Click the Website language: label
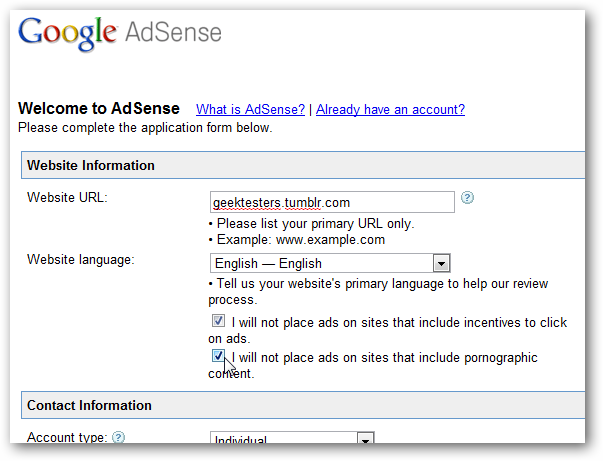 click(81, 260)
